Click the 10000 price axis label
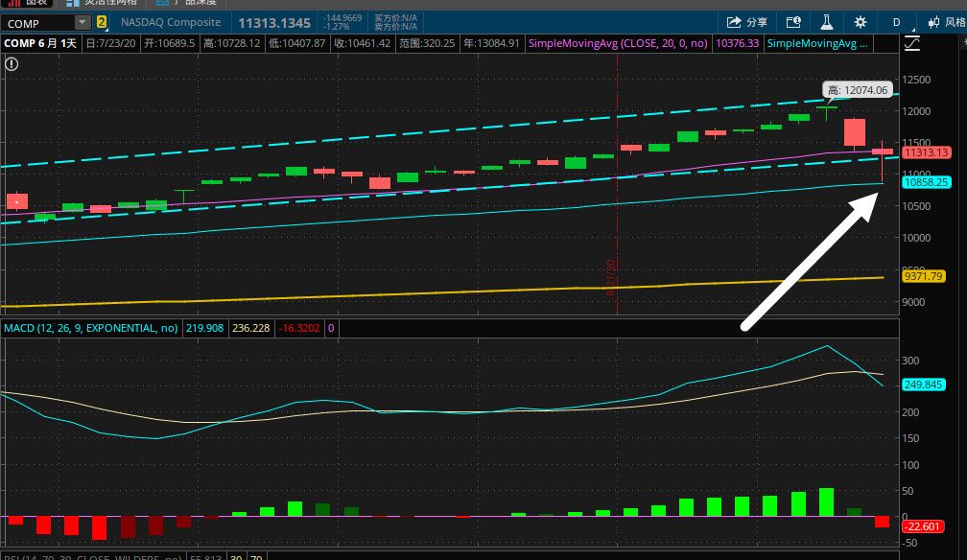 coord(916,238)
